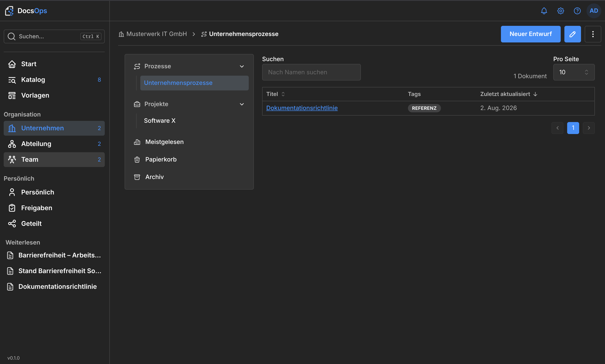Click the magnifier icon in sidebar search
Viewport: 605px width, 364px height.
pyautogui.click(x=12, y=36)
